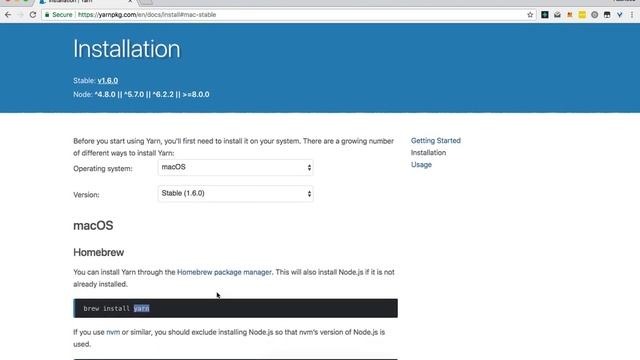
Task: Open the v1.6.0 stable release link
Action: (108, 81)
